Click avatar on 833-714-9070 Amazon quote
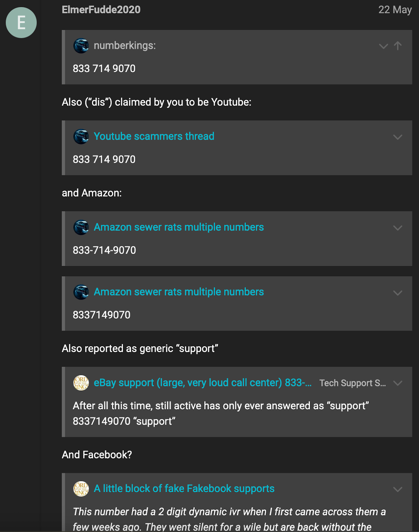 click(x=81, y=227)
